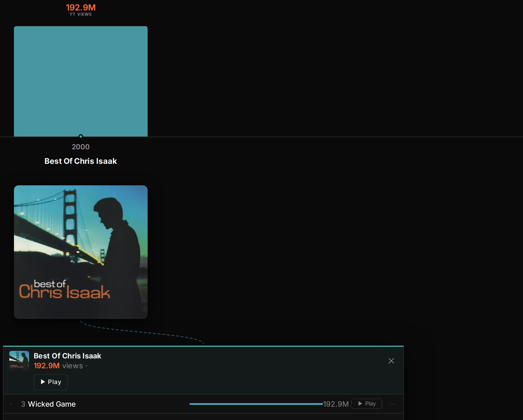
Task: Play the Best Of Chris Isaak album
Action: click(x=51, y=382)
